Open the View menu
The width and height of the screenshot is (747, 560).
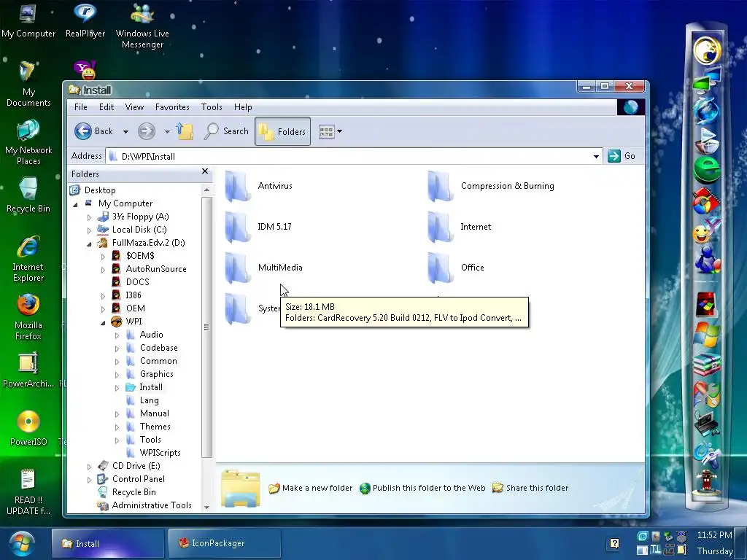(x=134, y=107)
